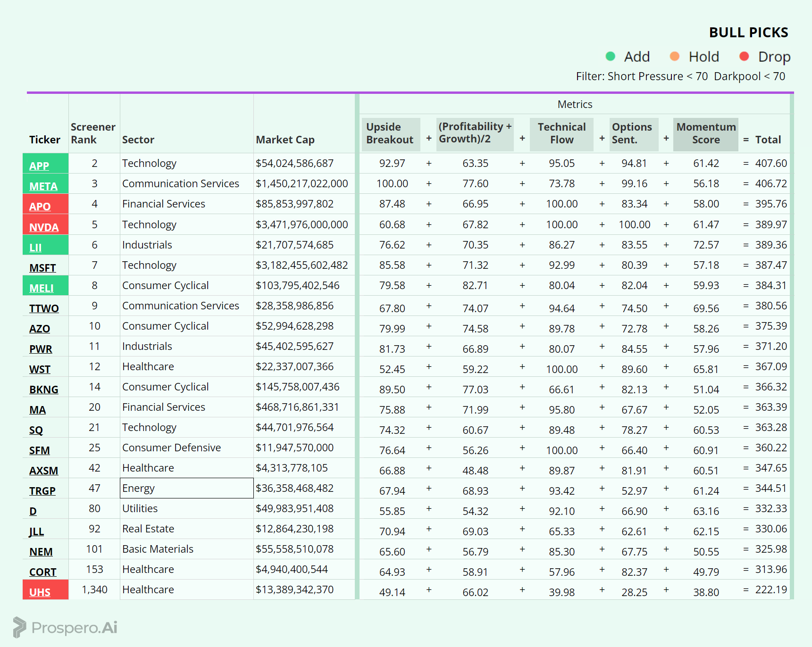Open the CORT ticker link
This screenshot has height=647, width=812.
point(43,572)
